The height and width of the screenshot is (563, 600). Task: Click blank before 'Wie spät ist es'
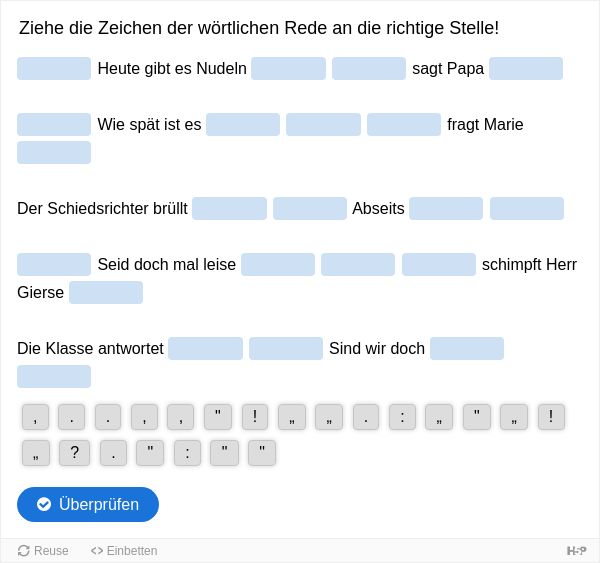[x=54, y=124]
